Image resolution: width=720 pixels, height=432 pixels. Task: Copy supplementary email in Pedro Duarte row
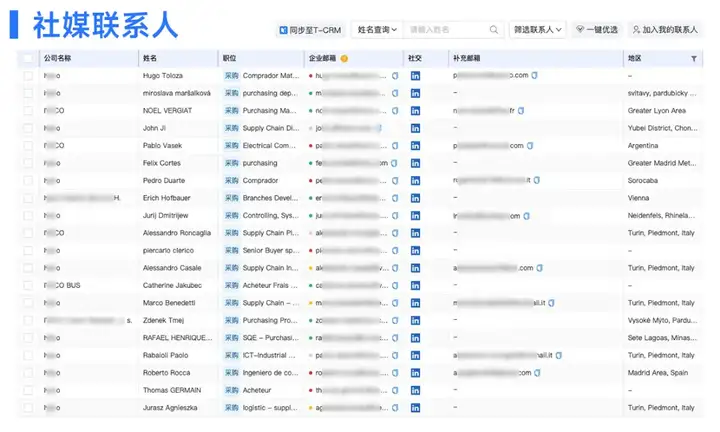pos(536,180)
